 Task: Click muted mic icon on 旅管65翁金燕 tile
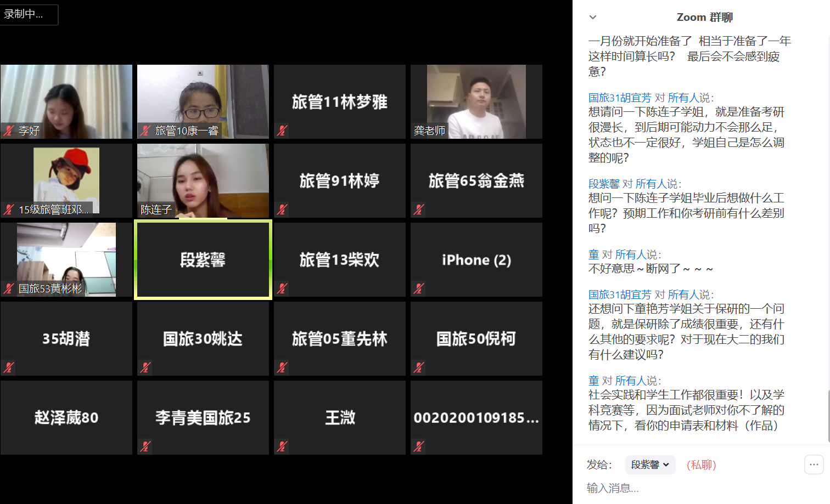419,209
